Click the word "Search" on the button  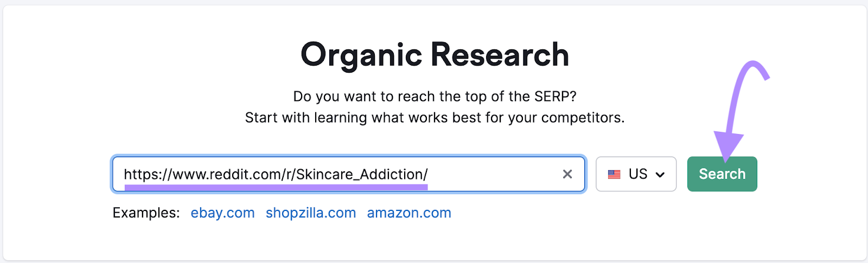point(722,174)
